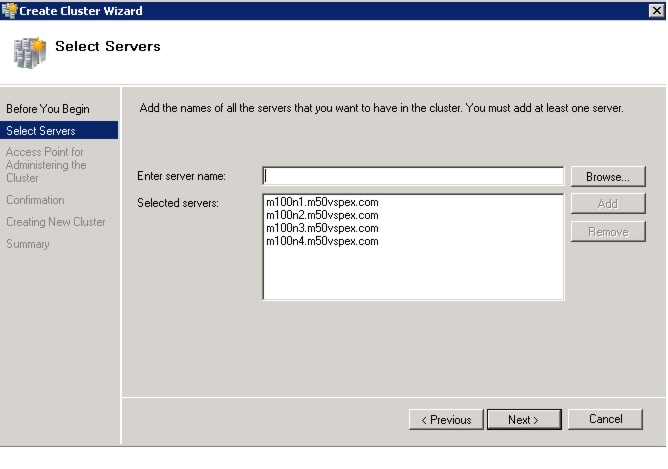Go to Before You Begin step

[48, 109]
